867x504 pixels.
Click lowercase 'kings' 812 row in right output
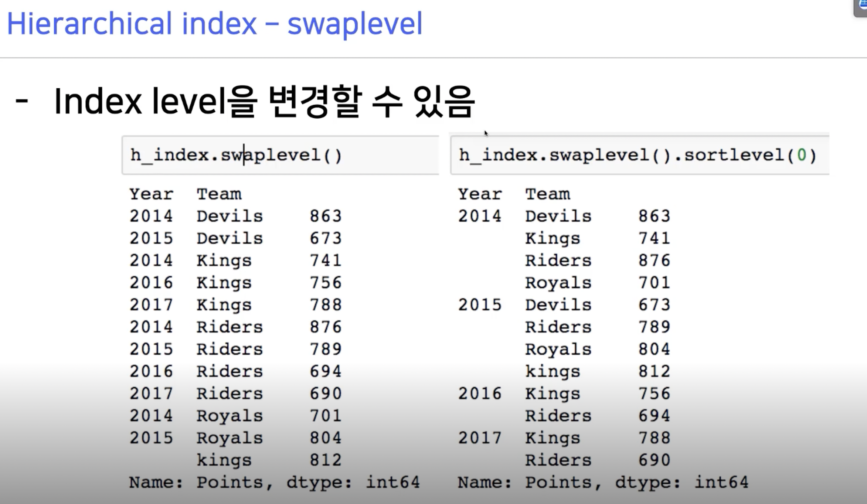pos(552,372)
